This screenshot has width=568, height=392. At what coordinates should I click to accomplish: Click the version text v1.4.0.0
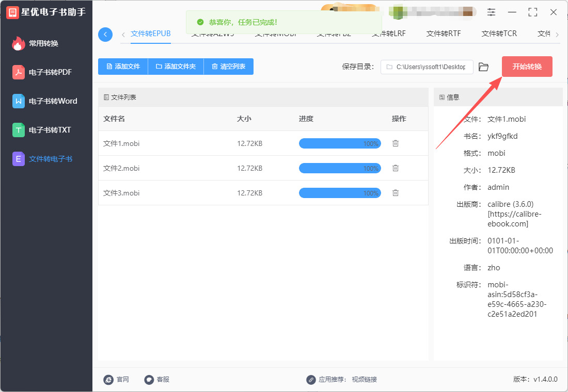point(546,379)
